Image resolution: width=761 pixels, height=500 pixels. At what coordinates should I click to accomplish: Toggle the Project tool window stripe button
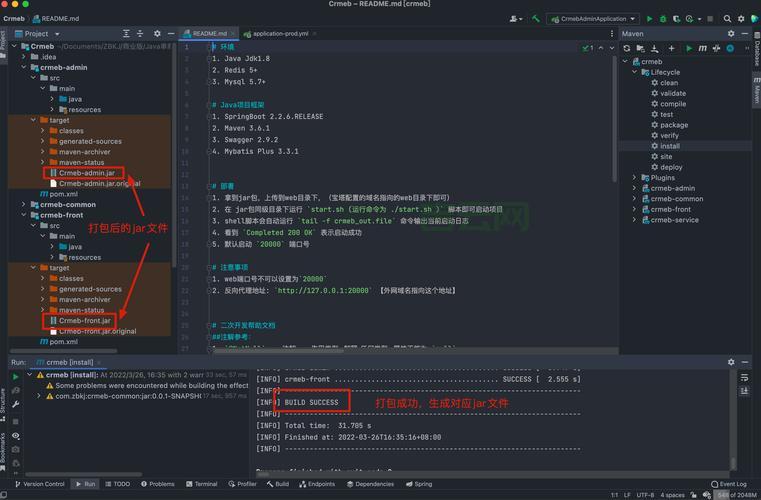4,41
